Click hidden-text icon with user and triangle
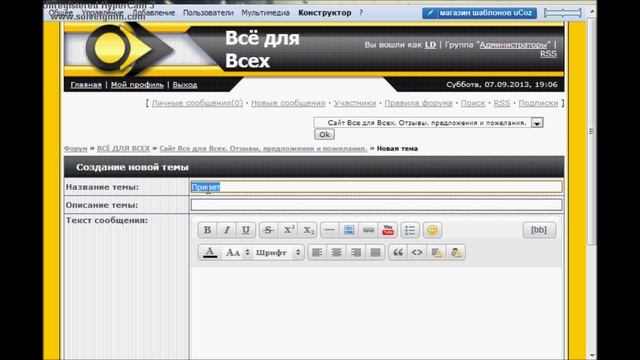640x360 pixels. point(456,253)
